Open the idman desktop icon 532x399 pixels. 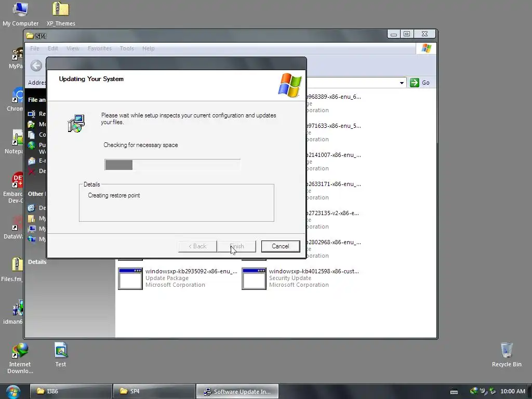[x=18, y=308]
